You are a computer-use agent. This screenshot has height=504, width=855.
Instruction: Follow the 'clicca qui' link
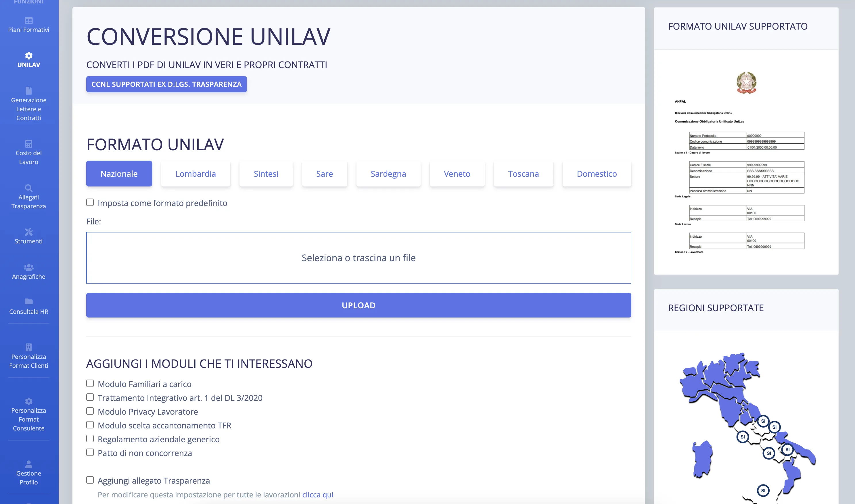click(x=318, y=495)
